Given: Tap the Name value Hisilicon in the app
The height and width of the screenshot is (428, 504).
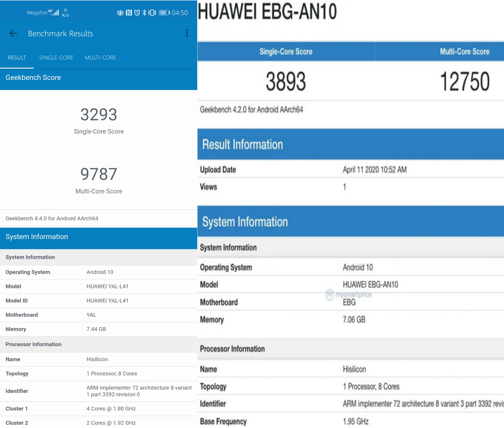Looking at the screenshot, I should coord(97,359).
